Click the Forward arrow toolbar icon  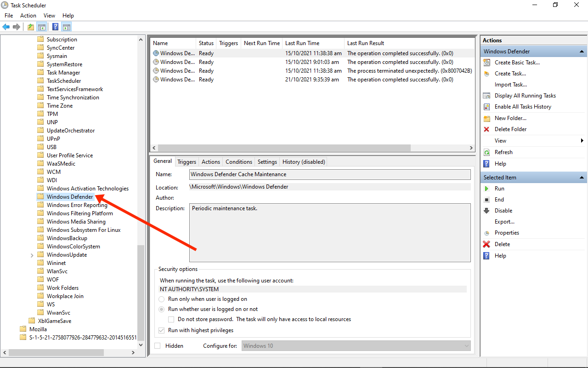pyautogui.click(x=17, y=27)
